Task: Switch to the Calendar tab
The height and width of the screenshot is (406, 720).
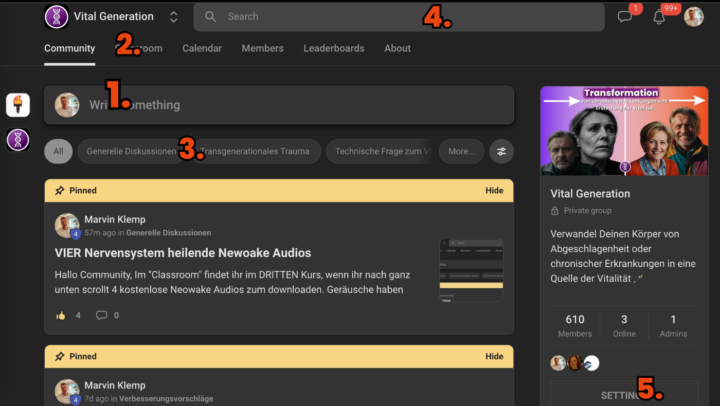Action: pyautogui.click(x=202, y=48)
